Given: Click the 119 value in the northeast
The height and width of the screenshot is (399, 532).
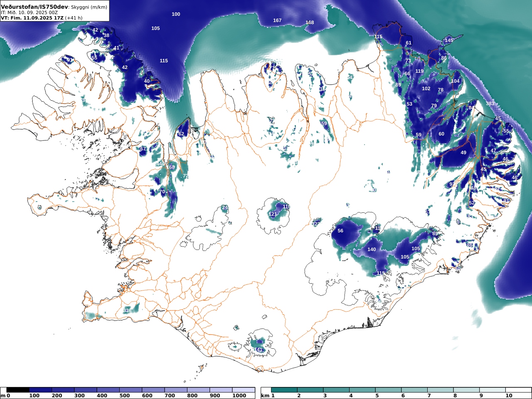Looking at the screenshot, I should (419, 71).
